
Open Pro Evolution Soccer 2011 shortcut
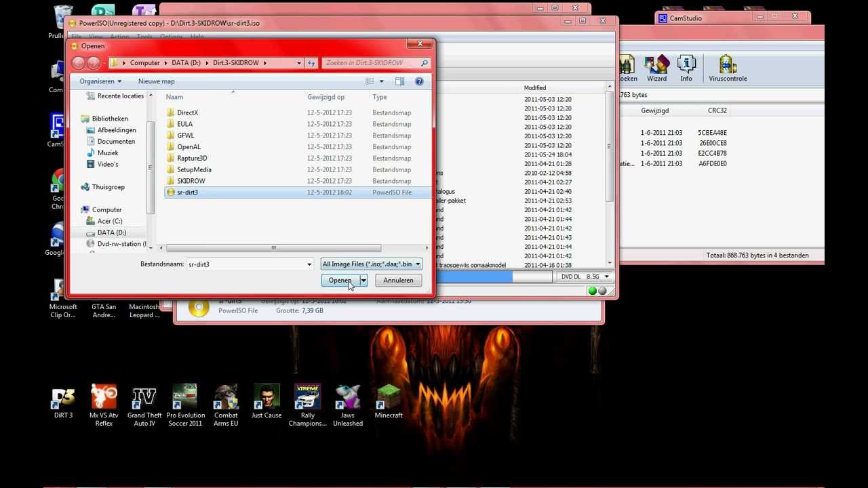pyautogui.click(x=185, y=406)
